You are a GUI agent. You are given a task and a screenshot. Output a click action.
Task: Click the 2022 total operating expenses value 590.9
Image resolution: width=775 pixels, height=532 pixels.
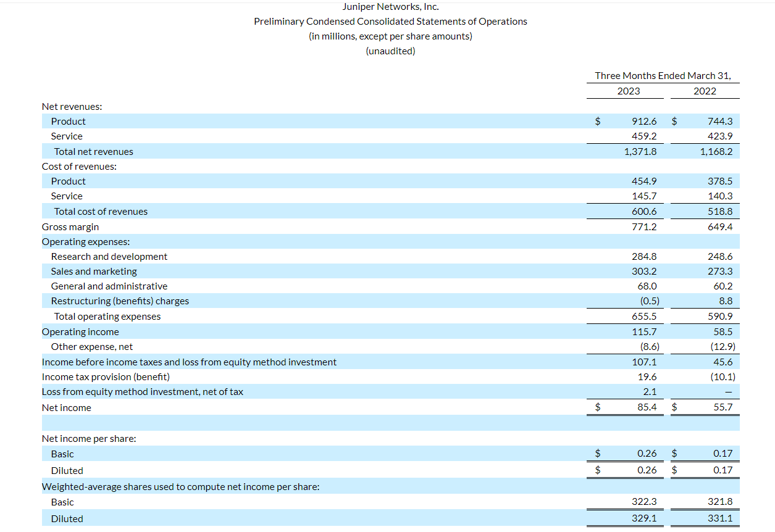pos(720,317)
